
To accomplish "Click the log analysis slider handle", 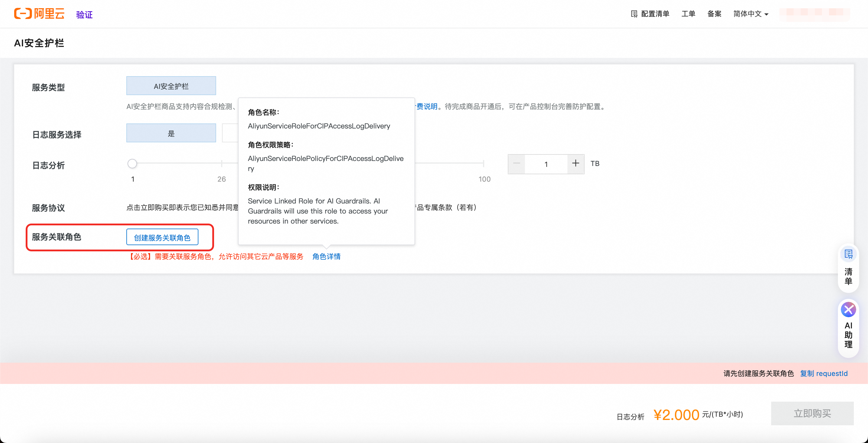I will [x=132, y=164].
